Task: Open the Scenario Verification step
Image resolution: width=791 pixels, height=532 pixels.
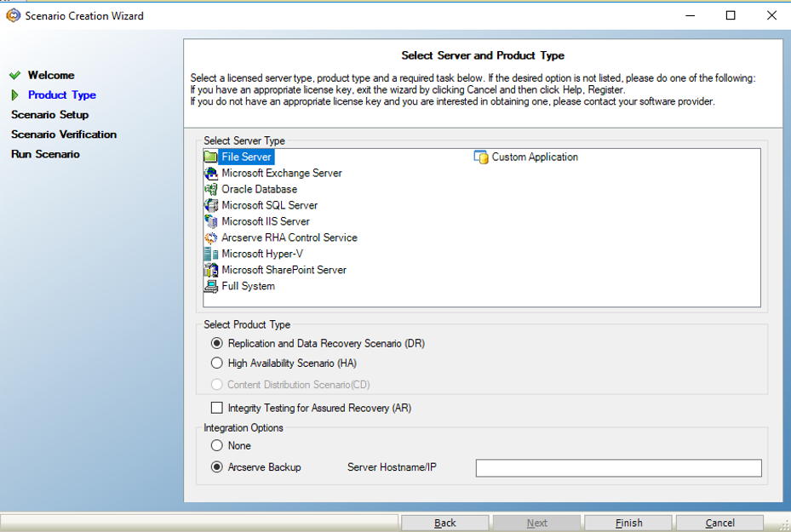Action: (x=64, y=134)
